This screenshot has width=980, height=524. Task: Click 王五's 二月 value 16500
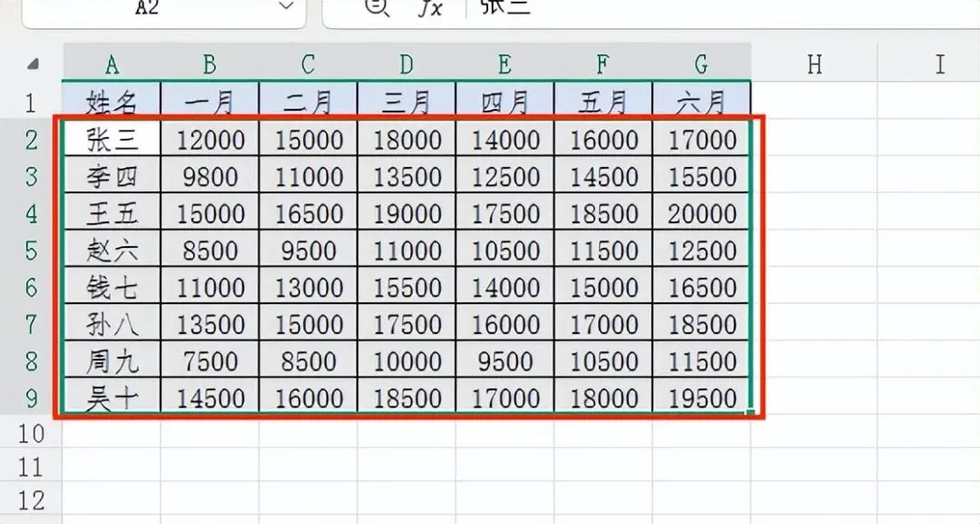point(309,213)
